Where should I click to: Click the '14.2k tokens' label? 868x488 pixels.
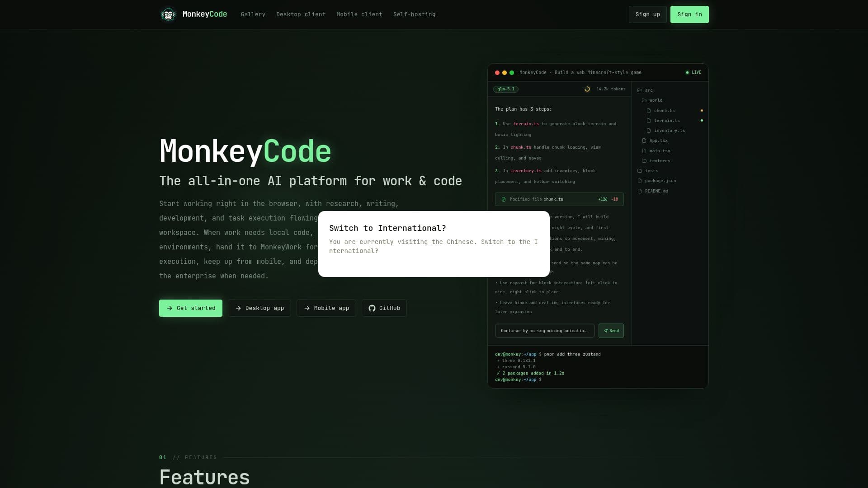[x=611, y=89]
